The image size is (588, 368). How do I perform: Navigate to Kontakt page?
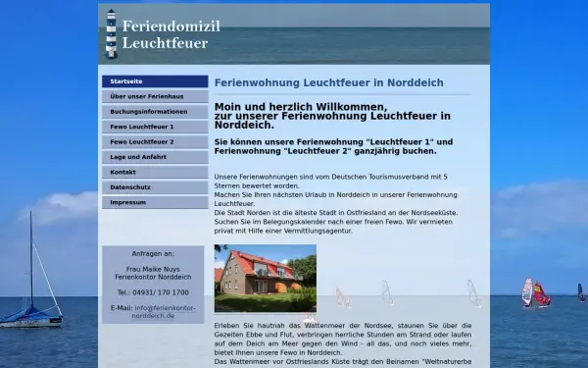(155, 172)
